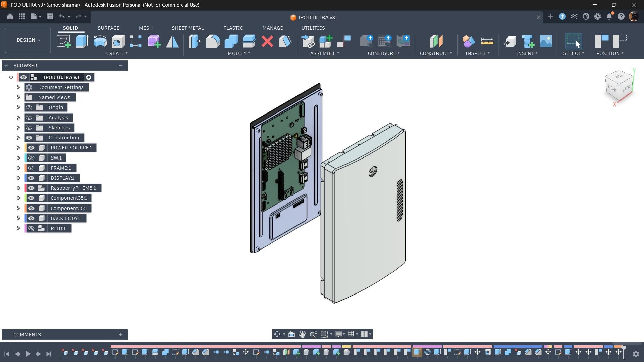The image size is (644, 362).
Task: Open the notifications bell
Action: [609, 16]
